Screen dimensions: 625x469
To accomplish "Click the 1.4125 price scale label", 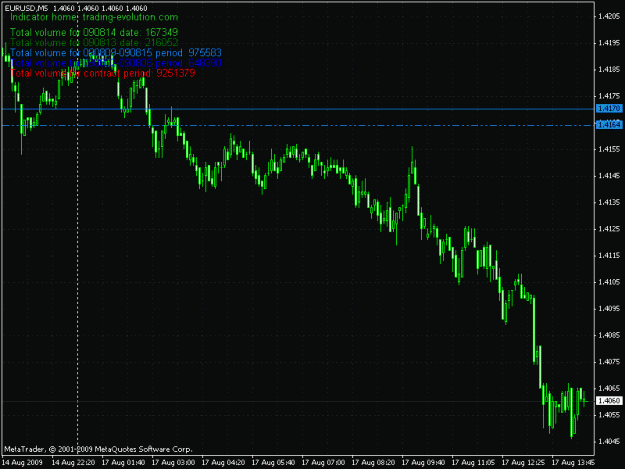I will tap(609, 229).
